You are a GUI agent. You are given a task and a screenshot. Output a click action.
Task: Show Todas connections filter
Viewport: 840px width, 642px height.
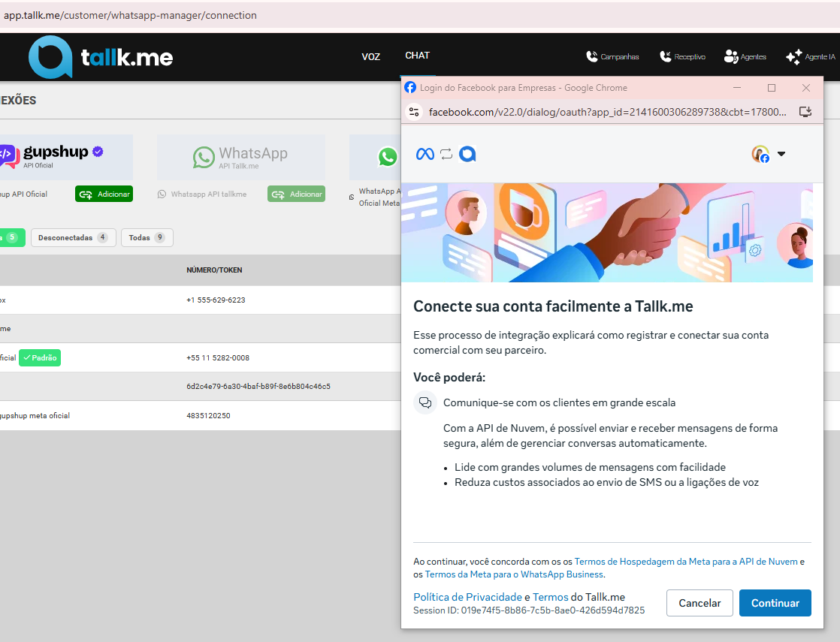coord(147,238)
